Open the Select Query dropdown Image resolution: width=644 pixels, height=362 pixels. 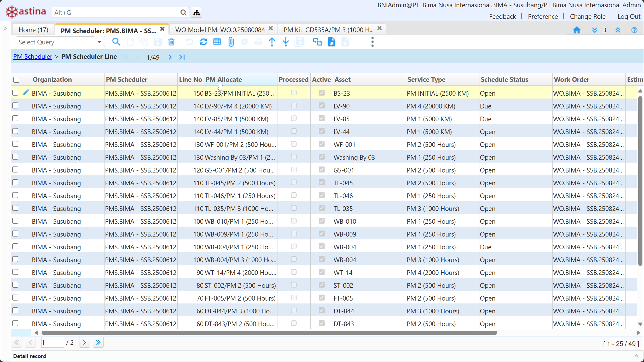99,42
